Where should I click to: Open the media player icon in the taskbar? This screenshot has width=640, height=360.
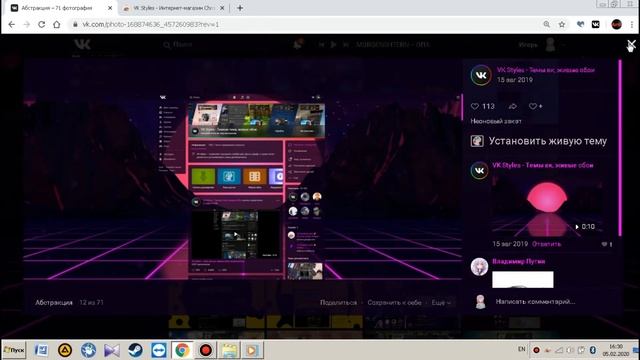(252, 350)
